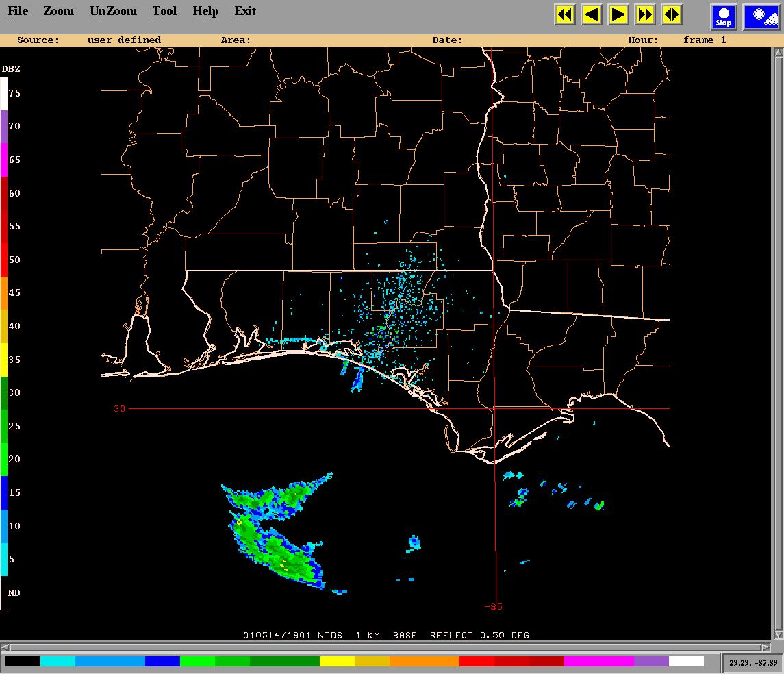Image resolution: width=784 pixels, height=674 pixels.
Task: Open the Tool menu
Action: tap(164, 12)
